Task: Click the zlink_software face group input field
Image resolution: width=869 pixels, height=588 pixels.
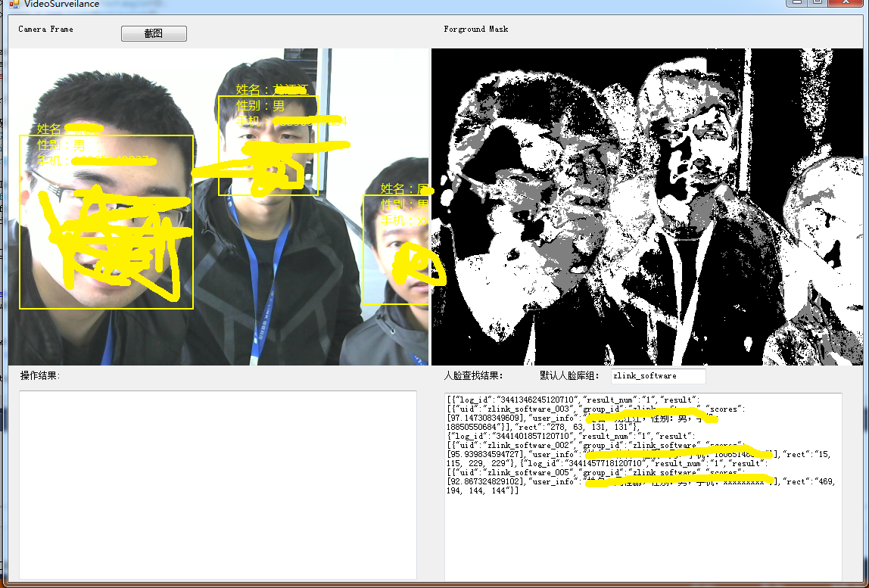Action: point(659,376)
